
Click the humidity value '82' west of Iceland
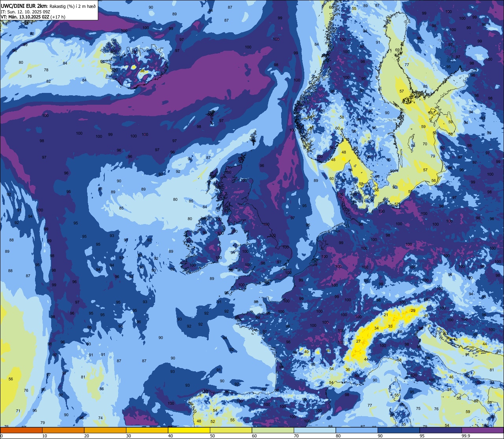click(x=48, y=81)
